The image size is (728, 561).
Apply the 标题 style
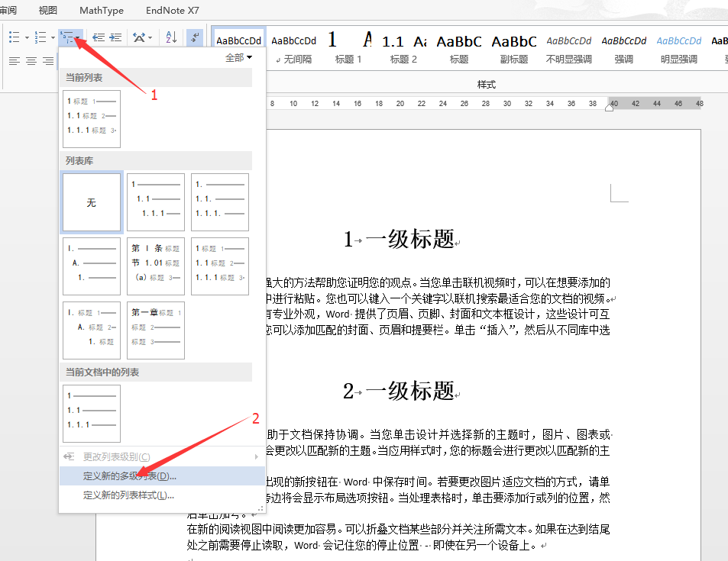pos(458,48)
